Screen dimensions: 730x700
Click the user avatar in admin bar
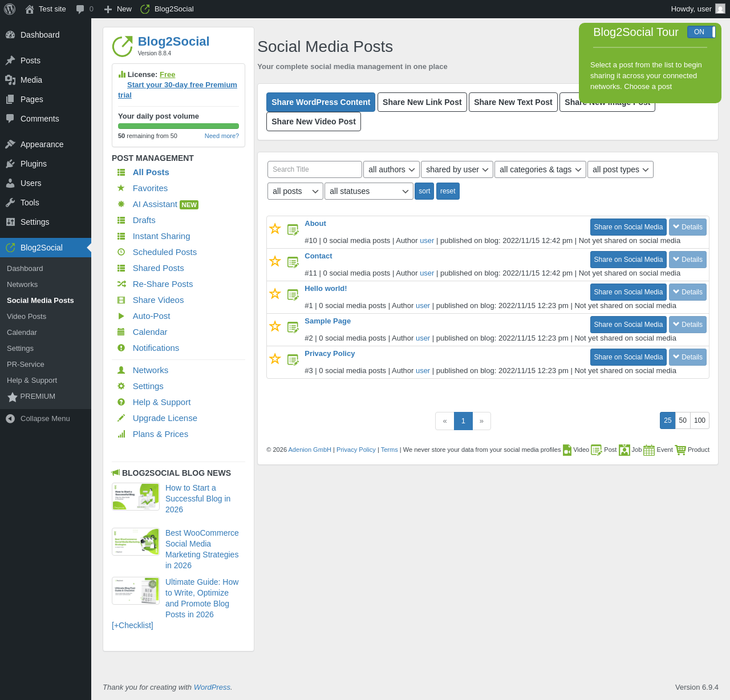(x=720, y=9)
